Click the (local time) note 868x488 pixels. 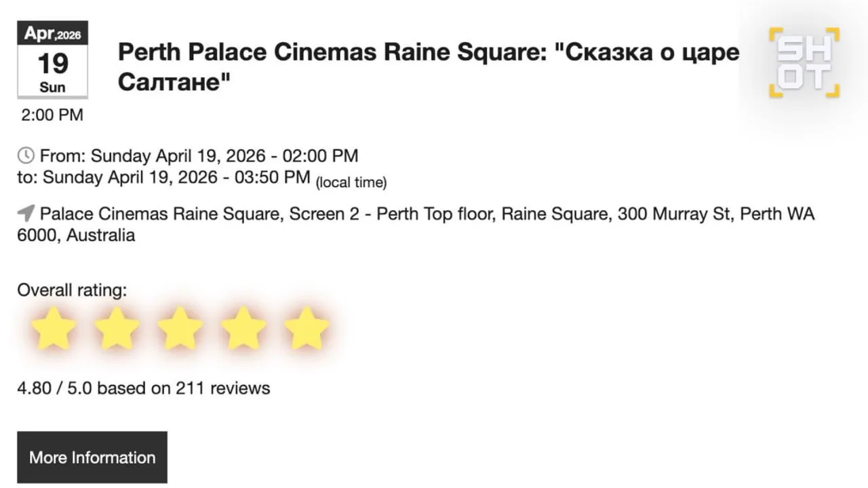tap(351, 182)
